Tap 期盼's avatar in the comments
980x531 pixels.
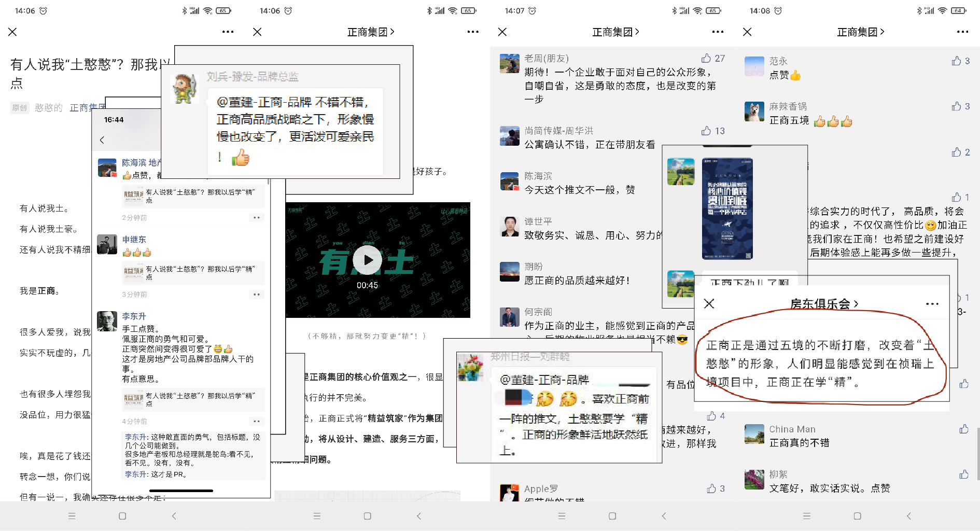(510, 272)
